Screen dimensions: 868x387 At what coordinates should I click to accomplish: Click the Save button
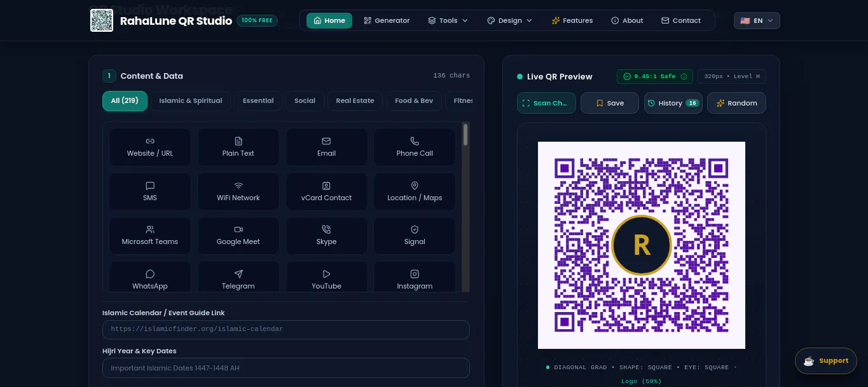[609, 103]
